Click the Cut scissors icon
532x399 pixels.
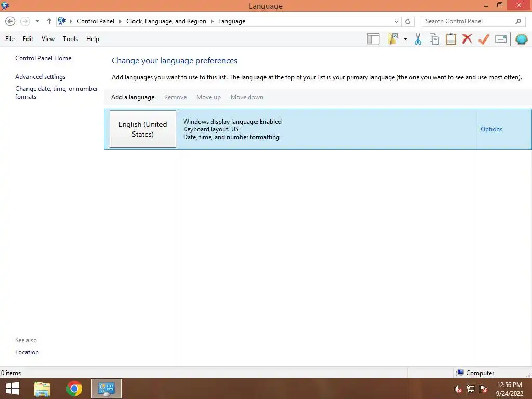418,39
